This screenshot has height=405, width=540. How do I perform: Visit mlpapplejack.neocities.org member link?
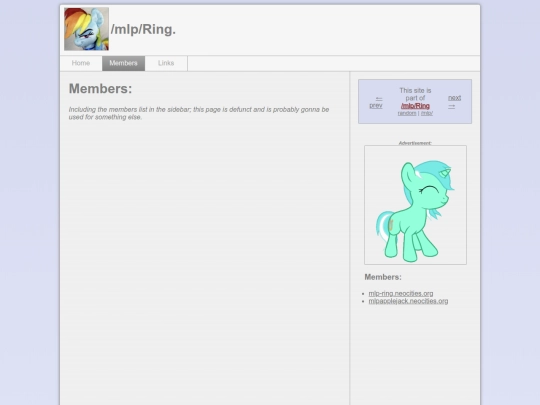pos(408,301)
